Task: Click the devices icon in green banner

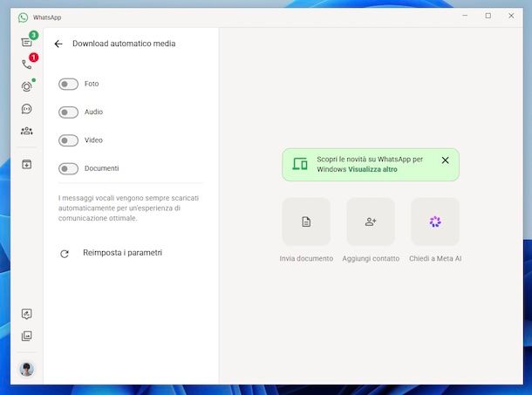Action: (300, 164)
